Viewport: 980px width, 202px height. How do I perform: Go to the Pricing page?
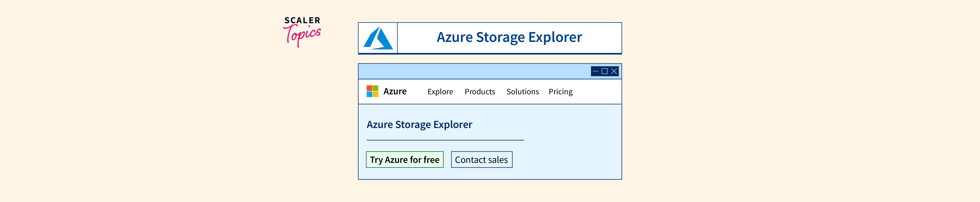[x=560, y=92]
